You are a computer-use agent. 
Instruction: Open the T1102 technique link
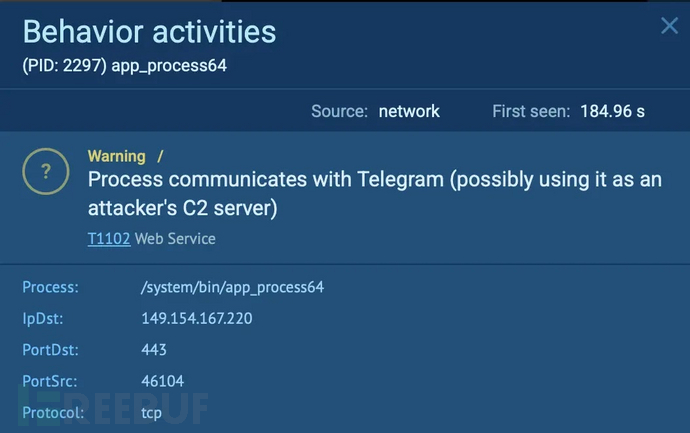click(x=108, y=239)
